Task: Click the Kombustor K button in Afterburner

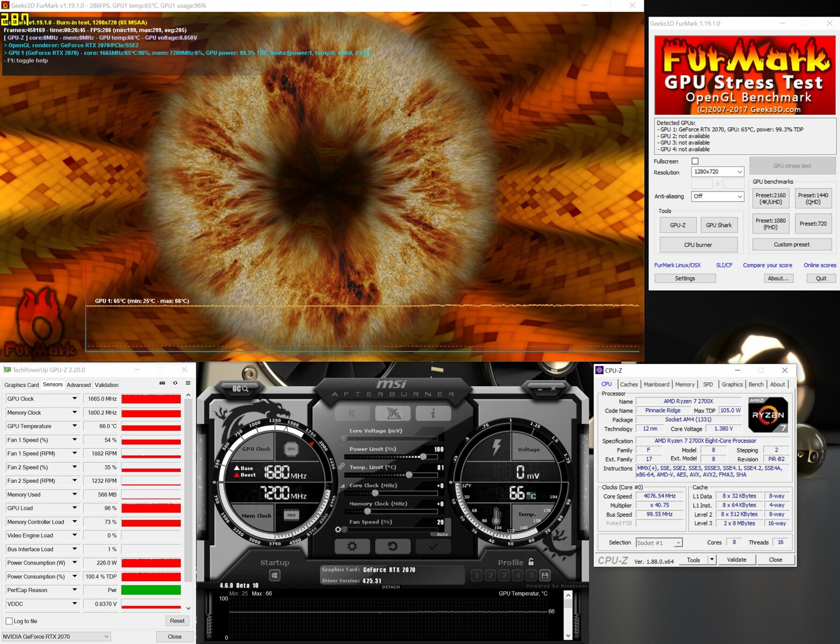Action: (x=352, y=413)
